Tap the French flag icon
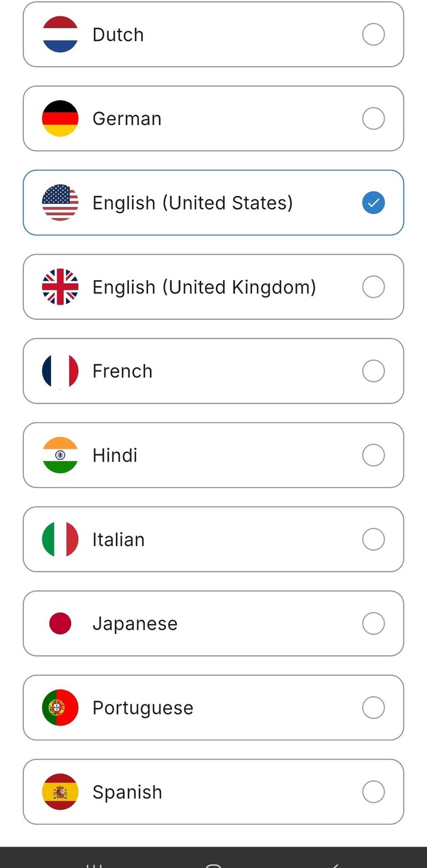The height and width of the screenshot is (868, 427). [x=60, y=371]
